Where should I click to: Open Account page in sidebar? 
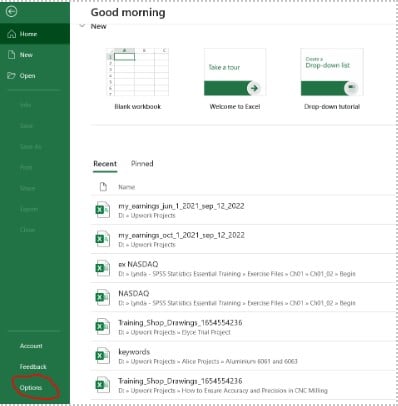point(31,346)
